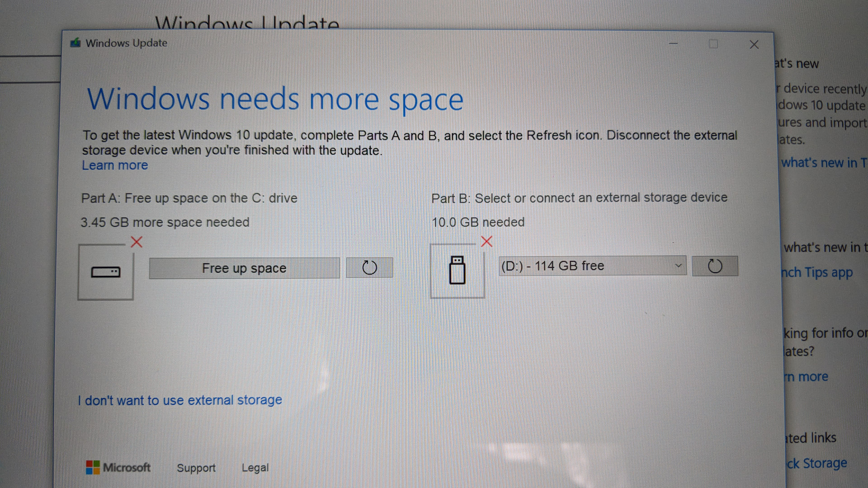Open the Learn more link
Image resolution: width=868 pixels, height=488 pixels.
pyautogui.click(x=115, y=165)
